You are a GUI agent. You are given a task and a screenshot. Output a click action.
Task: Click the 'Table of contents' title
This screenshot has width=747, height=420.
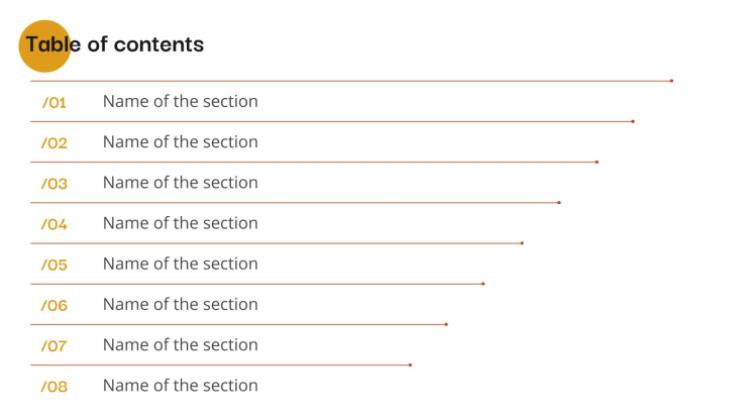115,45
